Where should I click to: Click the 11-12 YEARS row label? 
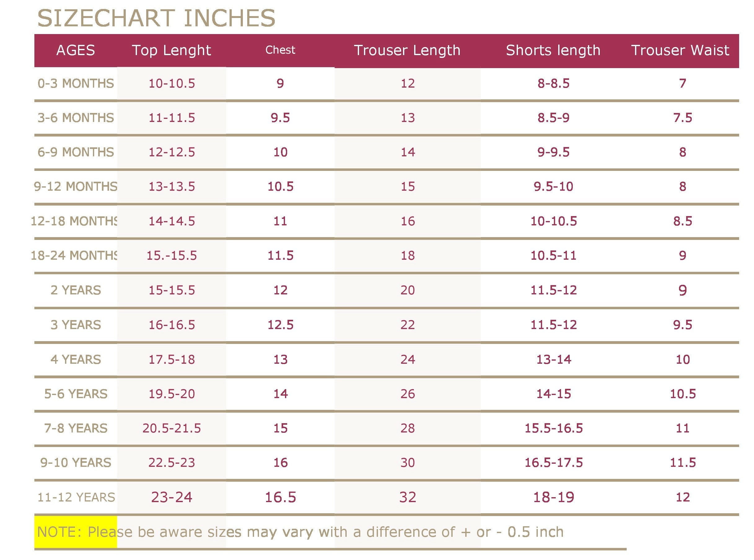click(x=76, y=497)
